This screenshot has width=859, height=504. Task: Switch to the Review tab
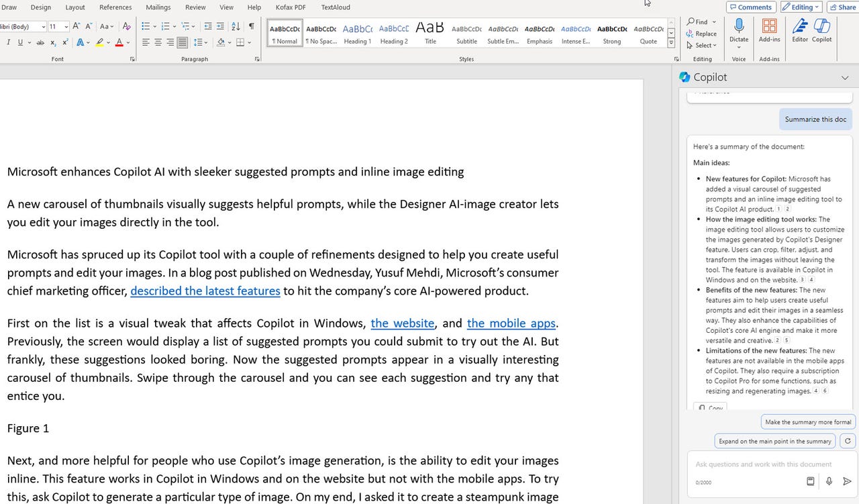(x=195, y=7)
